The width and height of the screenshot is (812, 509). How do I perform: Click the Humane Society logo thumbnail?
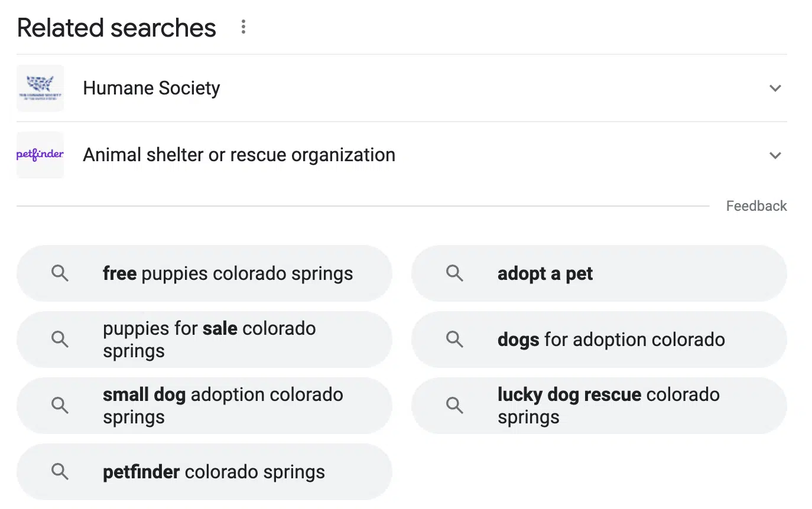coord(40,88)
